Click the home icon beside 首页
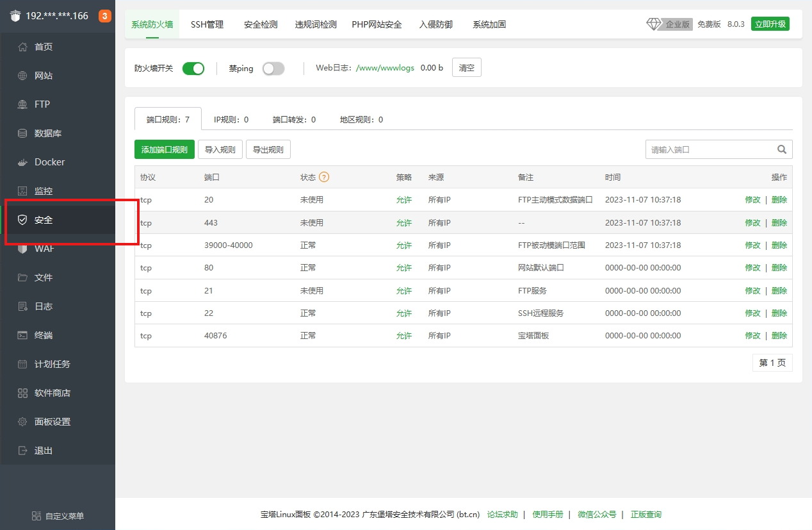The width and height of the screenshot is (812, 530). [22, 47]
